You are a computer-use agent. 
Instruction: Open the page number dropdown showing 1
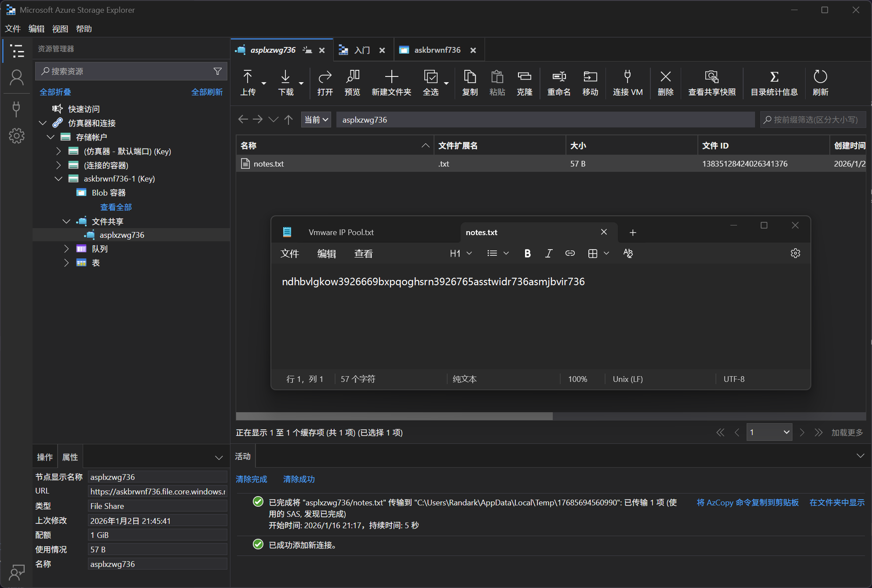(769, 432)
